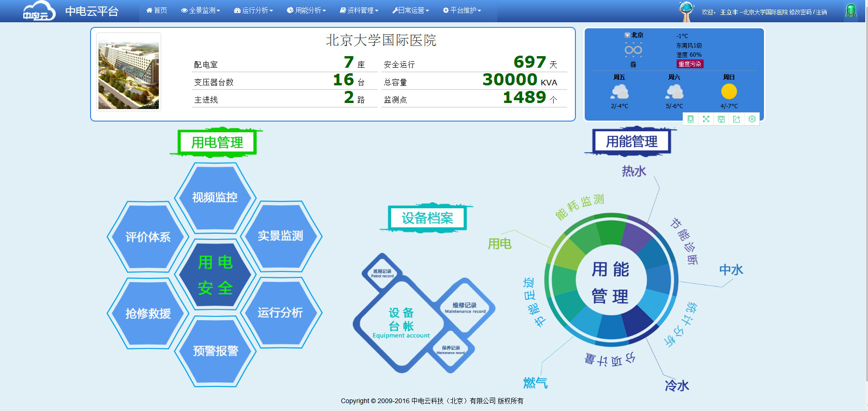Viewport: 868px width, 411px height.
Task: Click the share export arrow icon
Action: (737, 119)
